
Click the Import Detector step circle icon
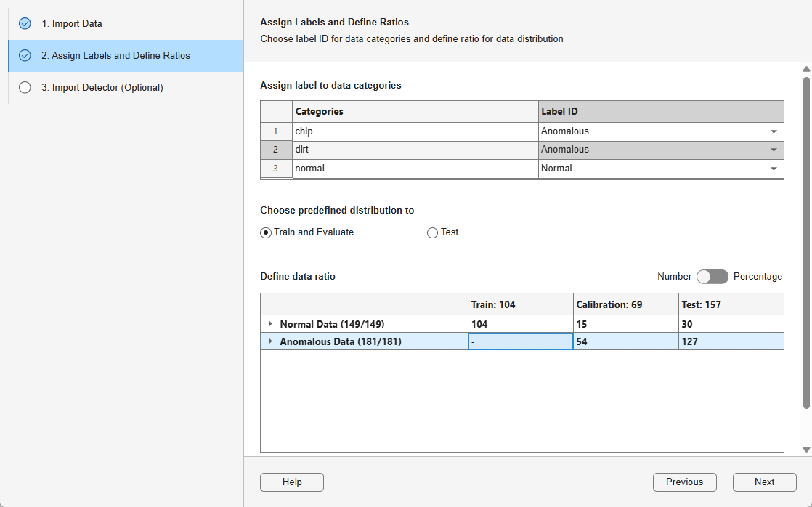point(25,87)
